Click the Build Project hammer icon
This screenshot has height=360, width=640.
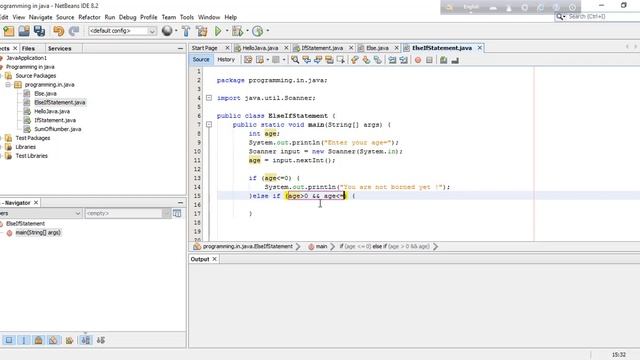pos(186,31)
